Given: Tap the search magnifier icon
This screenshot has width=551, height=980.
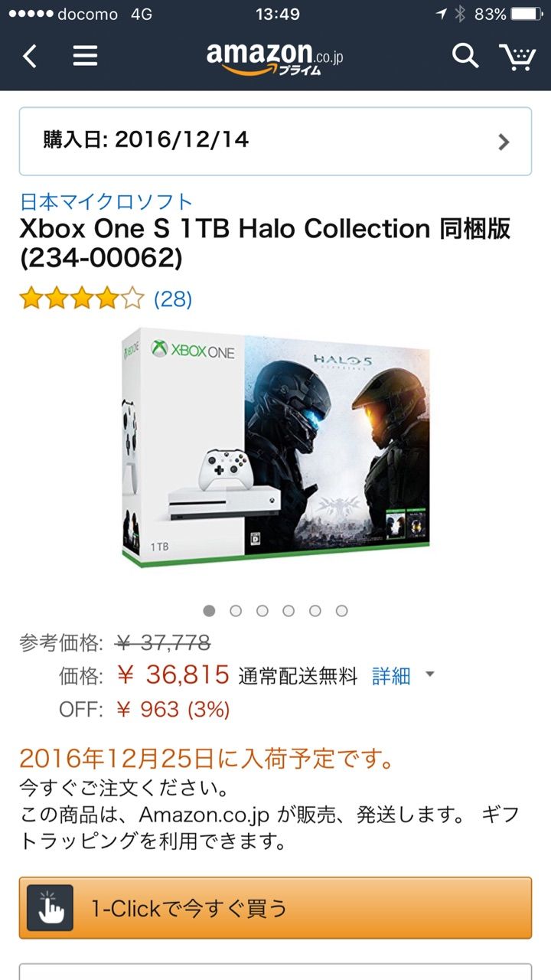Looking at the screenshot, I should pyautogui.click(x=465, y=56).
